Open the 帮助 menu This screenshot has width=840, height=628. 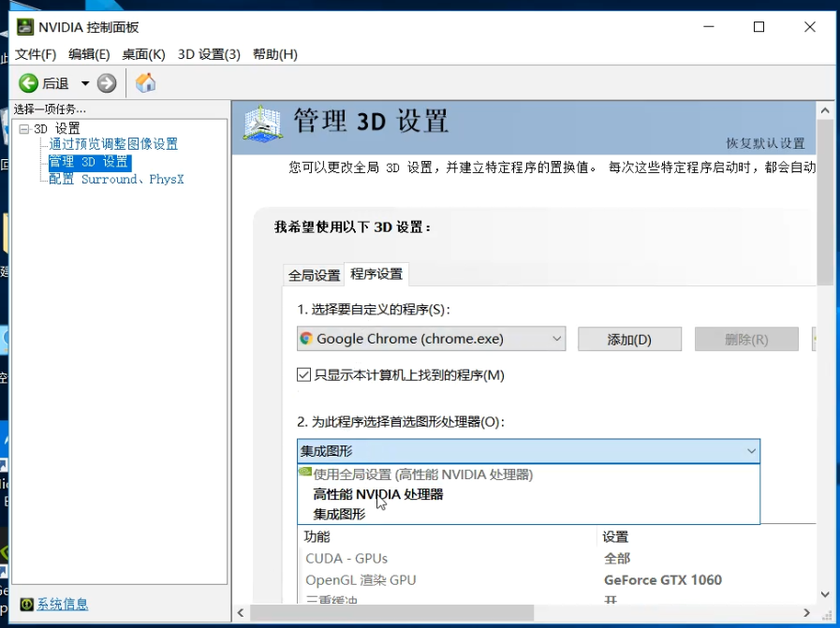tap(274, 54)
